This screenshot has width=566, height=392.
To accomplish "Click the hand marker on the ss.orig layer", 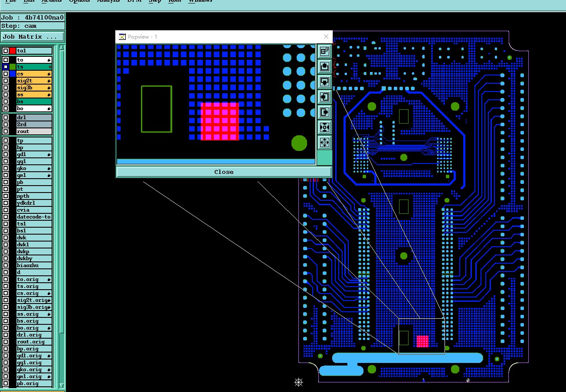I will pos(49,314).
